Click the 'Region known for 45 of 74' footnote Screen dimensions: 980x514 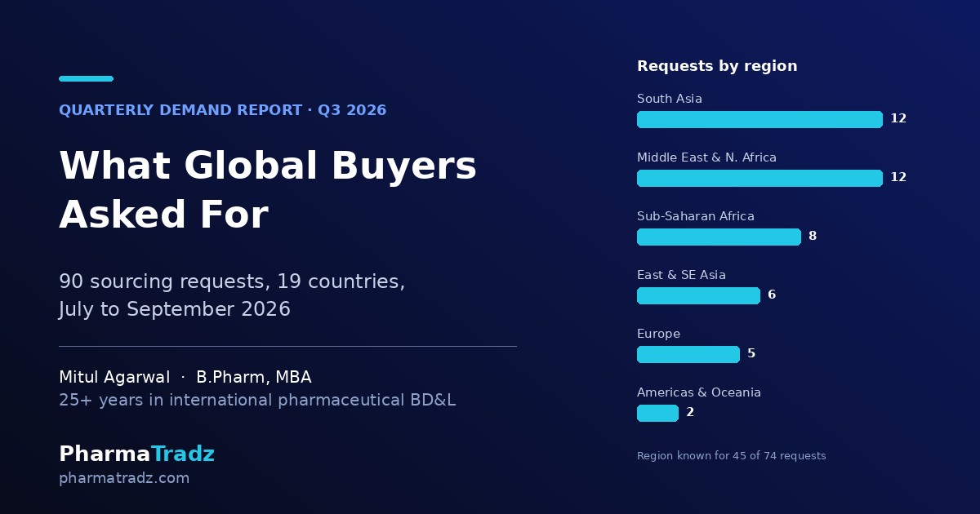tap(732, 456)
